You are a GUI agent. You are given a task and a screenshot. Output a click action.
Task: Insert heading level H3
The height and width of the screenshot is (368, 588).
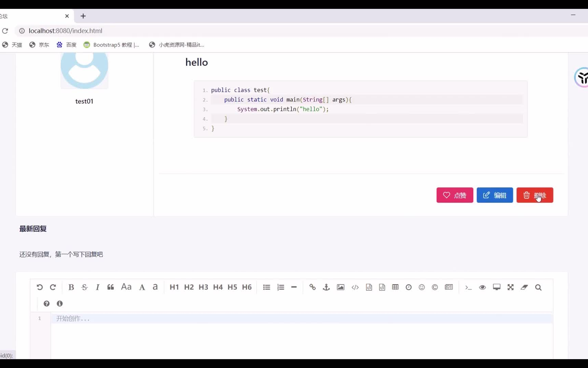tap(203, 287)
